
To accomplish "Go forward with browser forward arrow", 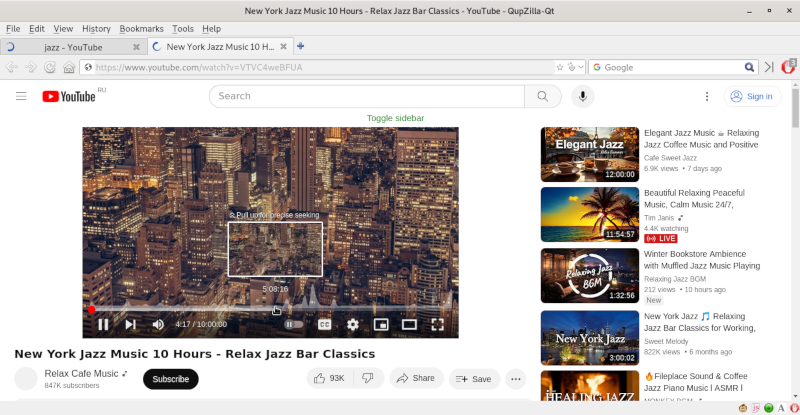I will point(31,67).
